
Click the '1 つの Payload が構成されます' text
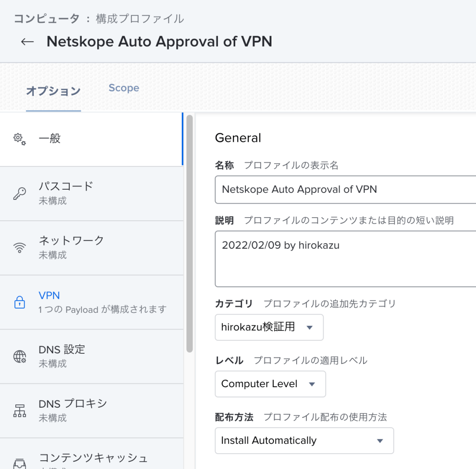tap(103, 310)
